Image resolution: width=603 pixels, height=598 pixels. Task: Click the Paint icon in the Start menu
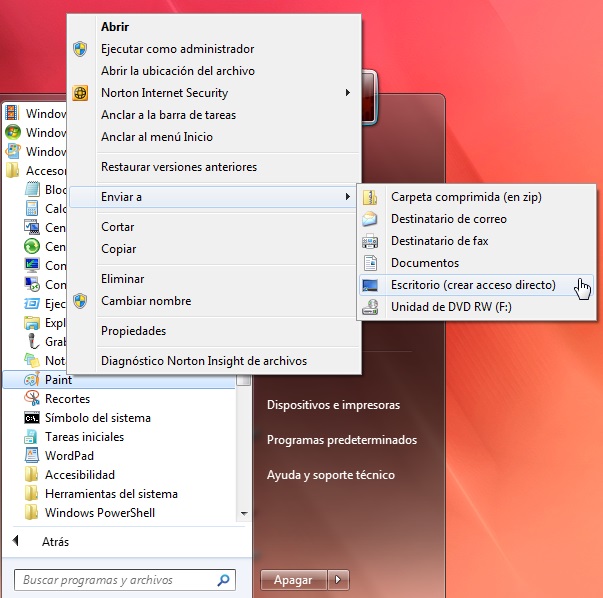tap(32, 380)
